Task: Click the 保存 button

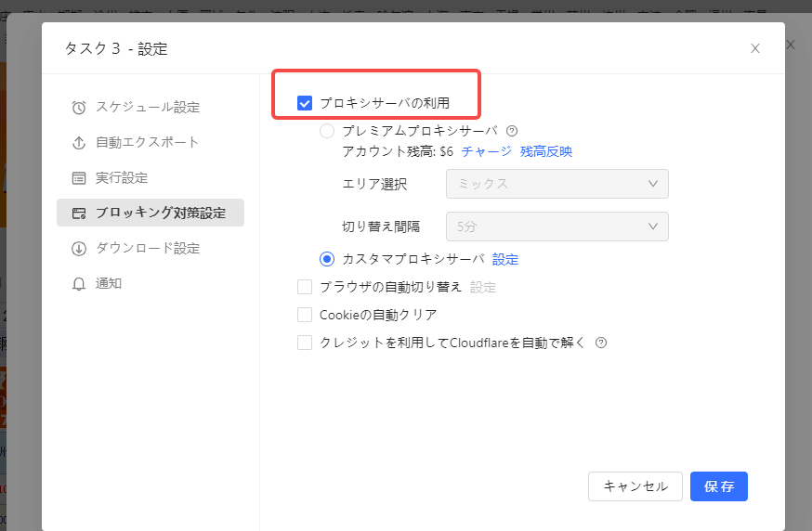Action: coord(718,486)
